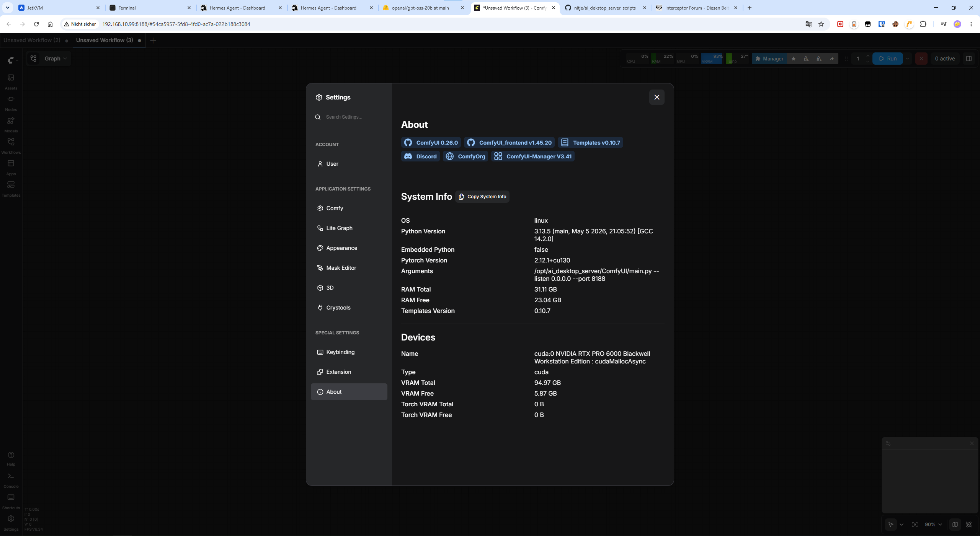
Task: Open the Console panel from the sidebar
Action: click(x=11, y=480)
